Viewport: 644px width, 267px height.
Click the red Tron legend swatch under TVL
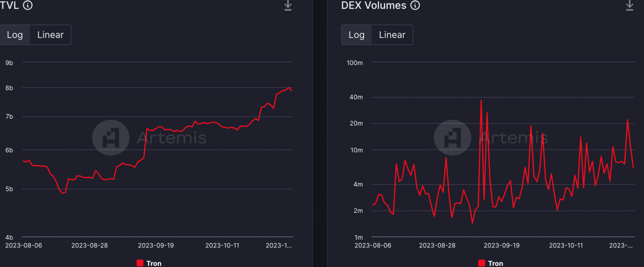point(140,263)
